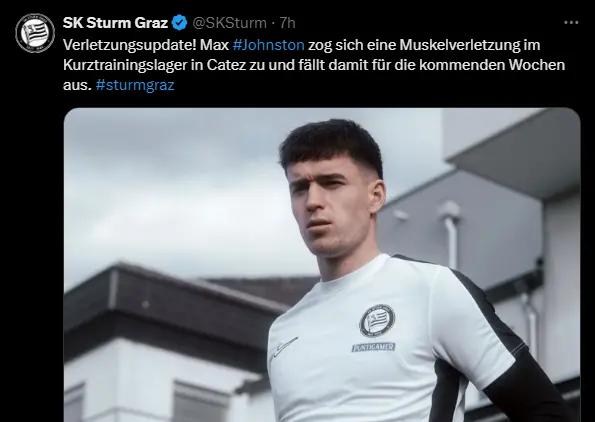This screenshot has height=422, width=595.
Task: Open the three-dot more options menu
Action: pyautogui.click(x=571, y=23)
